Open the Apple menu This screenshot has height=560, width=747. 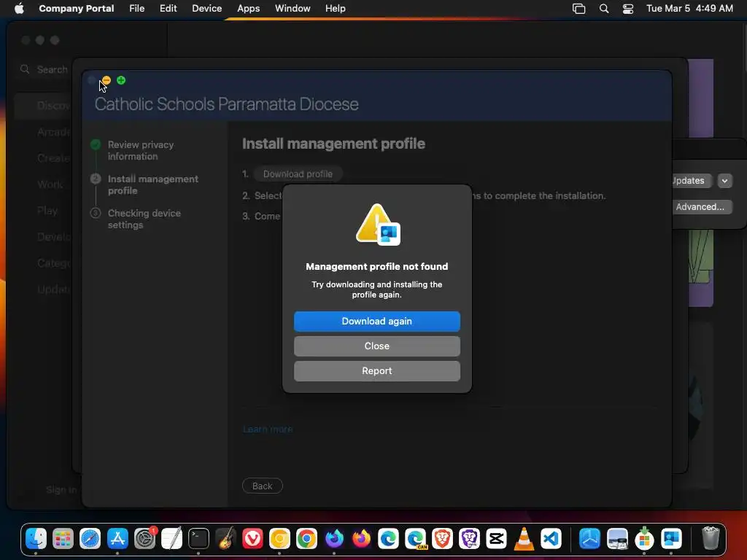[x=19, y=8]
